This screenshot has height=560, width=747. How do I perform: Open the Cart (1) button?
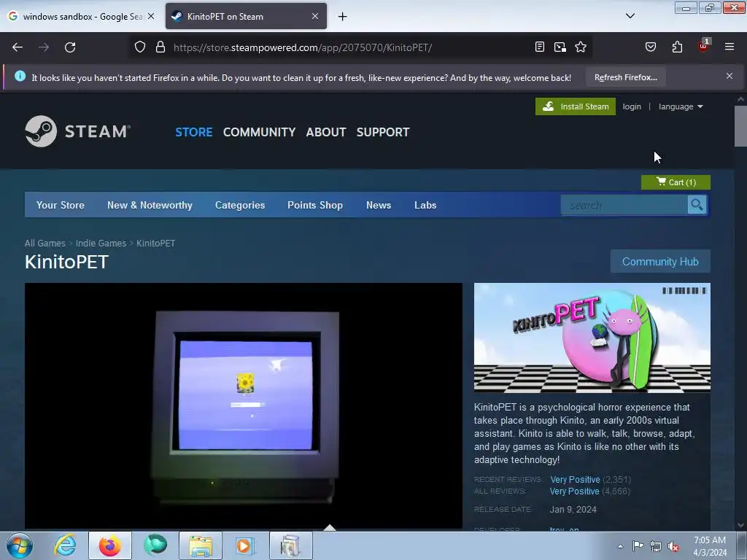coord(676,182)
